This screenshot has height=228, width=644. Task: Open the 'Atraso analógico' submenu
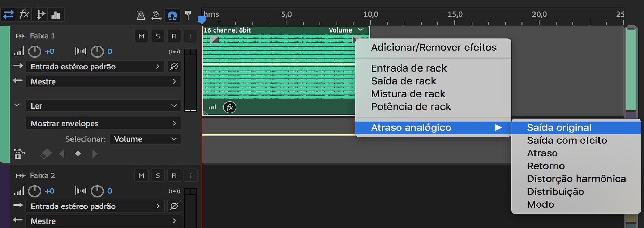click(433, 128)
